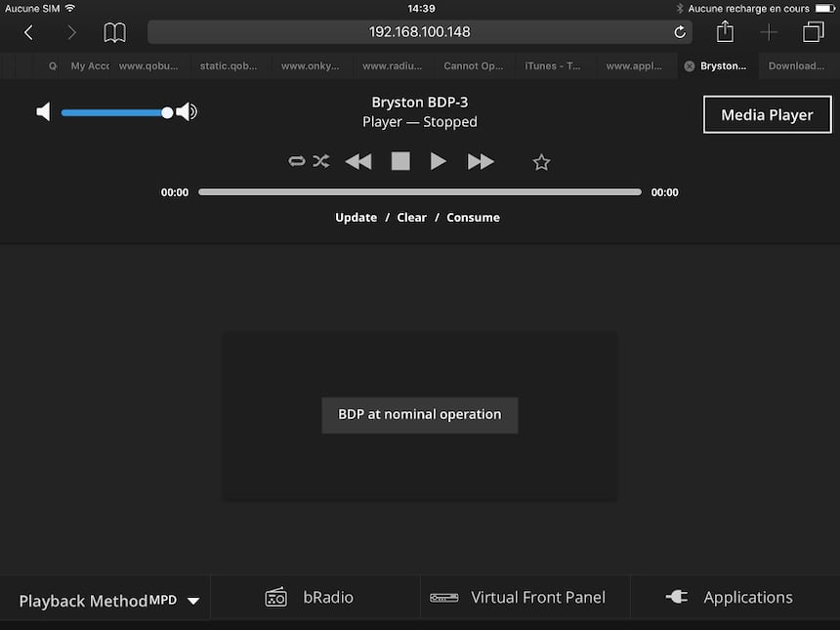Switch to the www.radiu... tab
The height and width of the screenshot is (630, 840).
(x=392, y=65)
